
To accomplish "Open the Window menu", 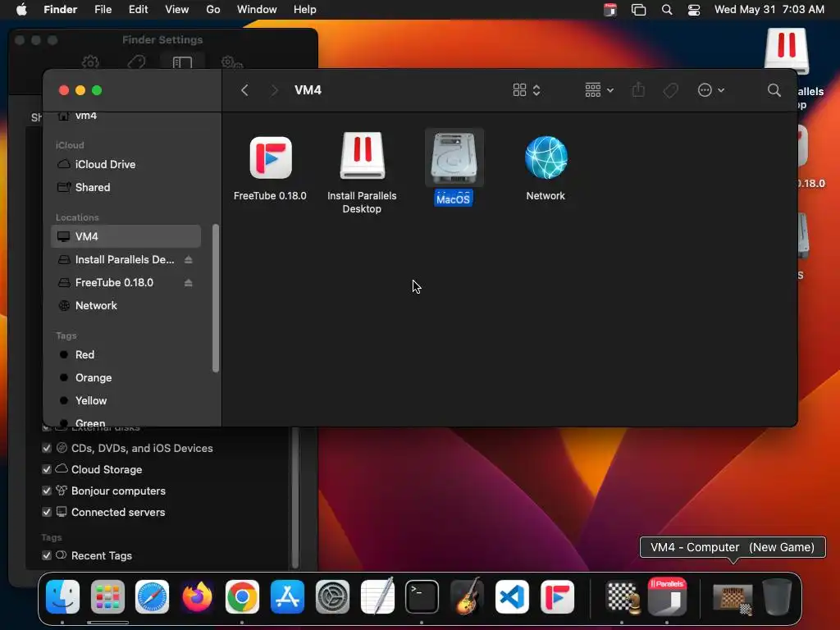I will (257, 10).
